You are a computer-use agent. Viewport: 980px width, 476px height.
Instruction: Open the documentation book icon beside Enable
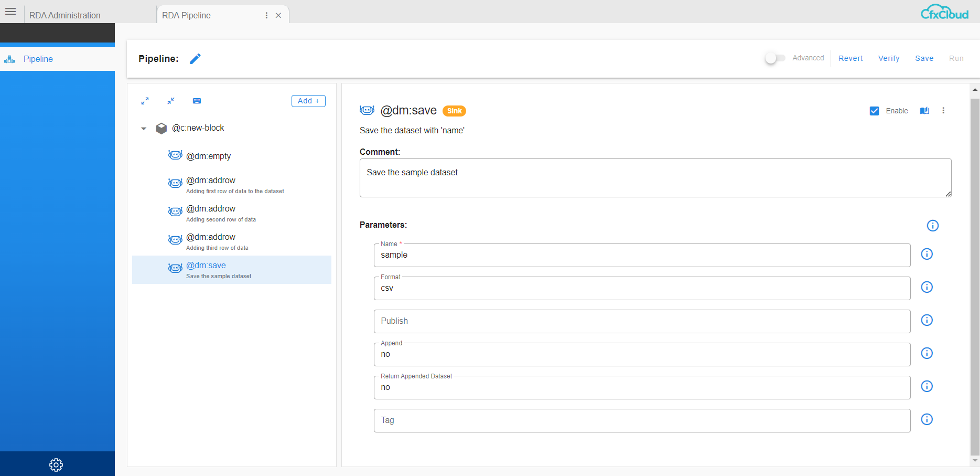coord(924,111)
